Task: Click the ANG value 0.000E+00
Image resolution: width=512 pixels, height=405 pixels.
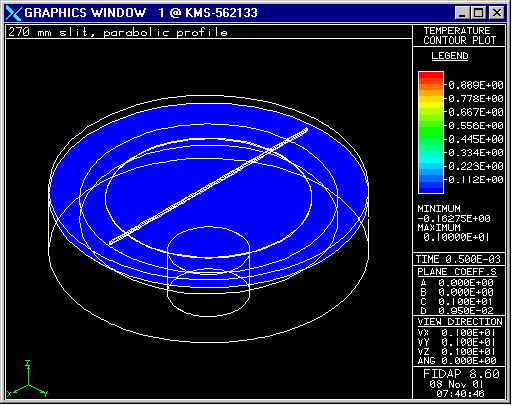Action: click(468, 361)
